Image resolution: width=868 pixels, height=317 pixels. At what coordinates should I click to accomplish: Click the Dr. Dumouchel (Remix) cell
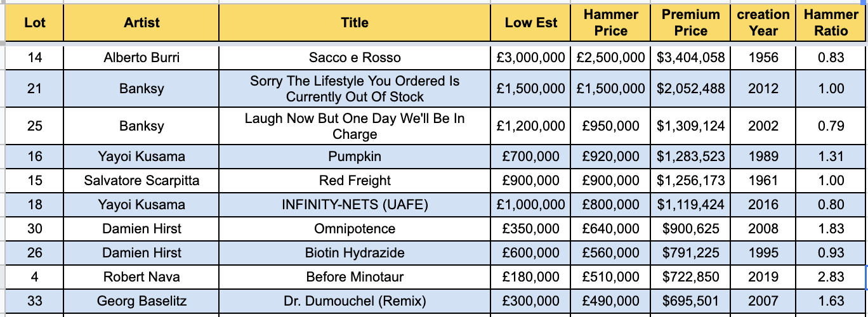point(355,301)
